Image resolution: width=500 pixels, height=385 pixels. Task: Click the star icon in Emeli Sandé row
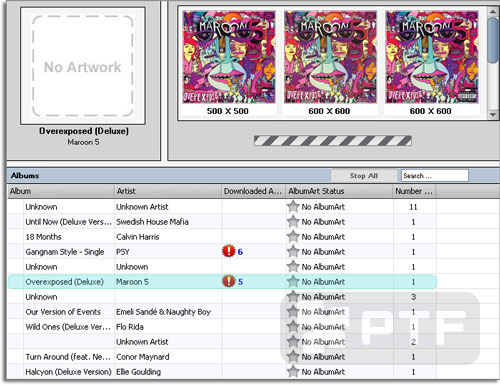point(293,311)
